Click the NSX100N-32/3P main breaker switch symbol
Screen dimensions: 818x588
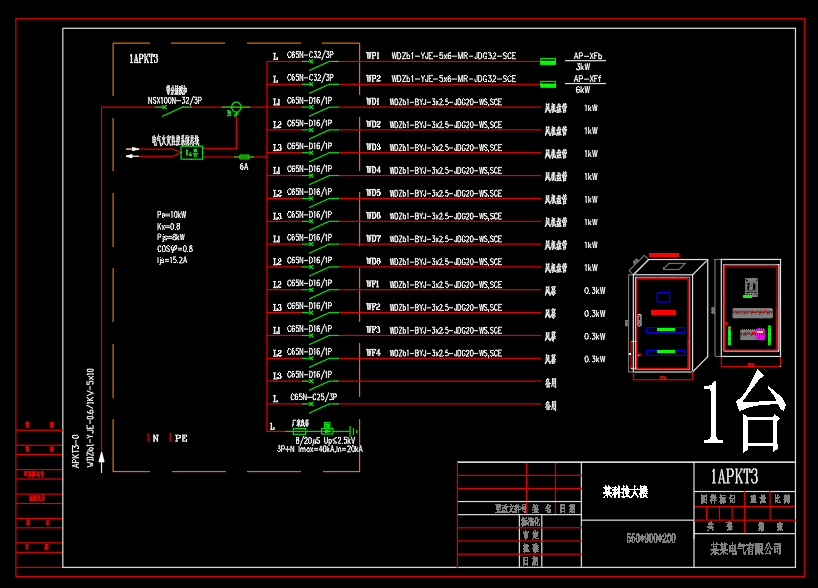174,109
